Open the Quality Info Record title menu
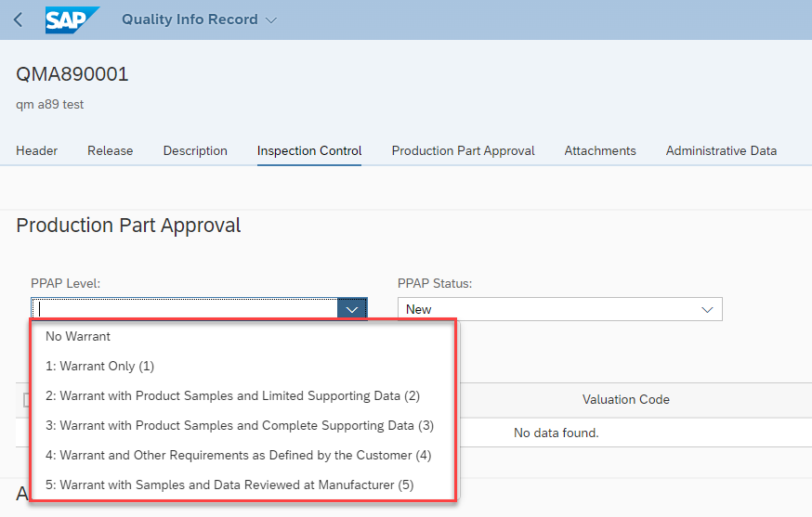This screenshot has width=812, height=517. coord(199,19)
